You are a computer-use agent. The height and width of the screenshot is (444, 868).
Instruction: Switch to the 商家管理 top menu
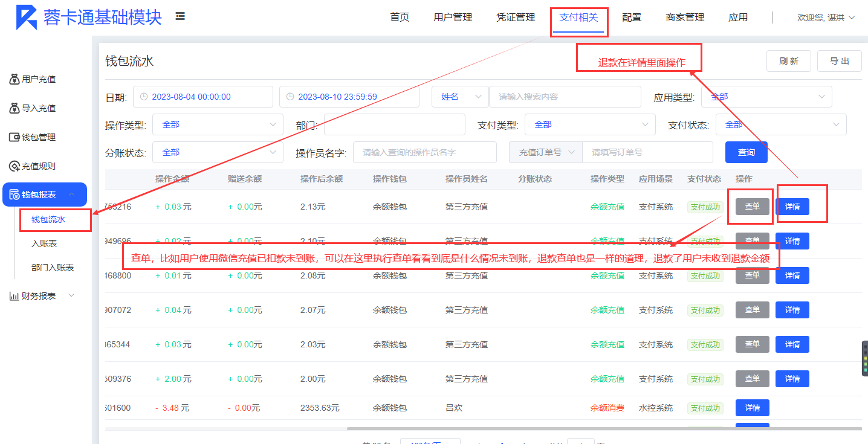coord(685,18)
